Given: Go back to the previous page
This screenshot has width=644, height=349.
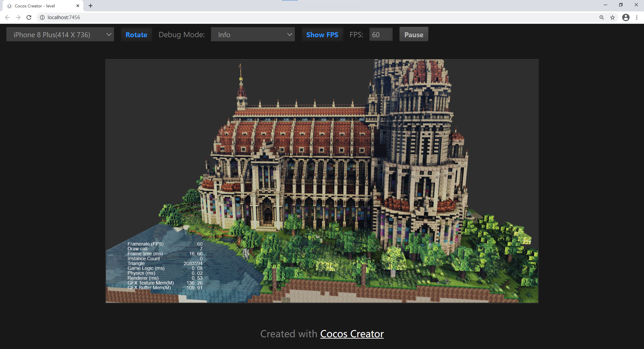Looking at the screenshot, I should [7, 17].
